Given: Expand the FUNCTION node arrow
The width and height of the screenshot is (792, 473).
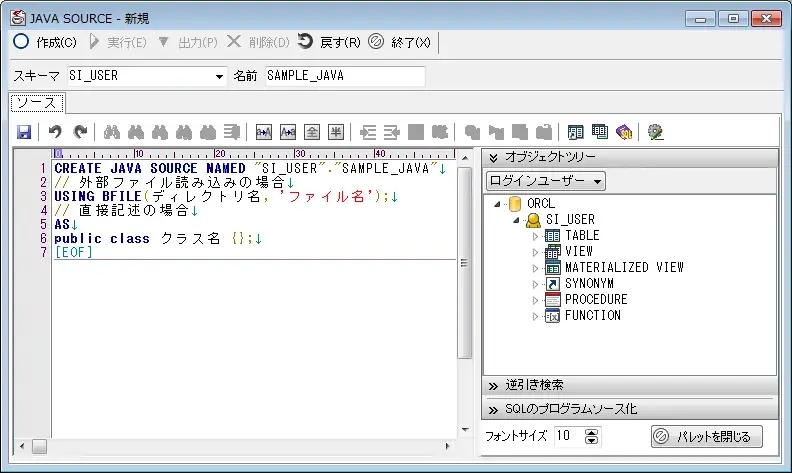Looking at the screenshot, I should (x=535, y=316).
